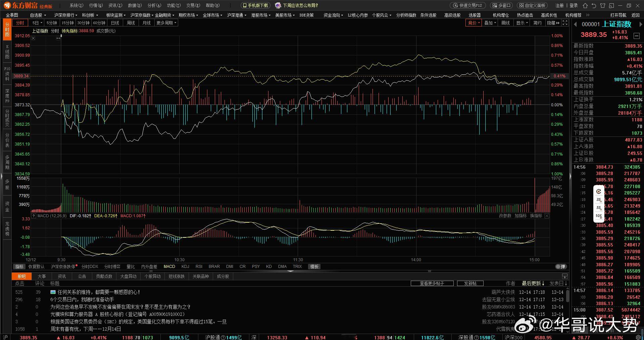Expand more toolbar items with >> chevron

588,15
